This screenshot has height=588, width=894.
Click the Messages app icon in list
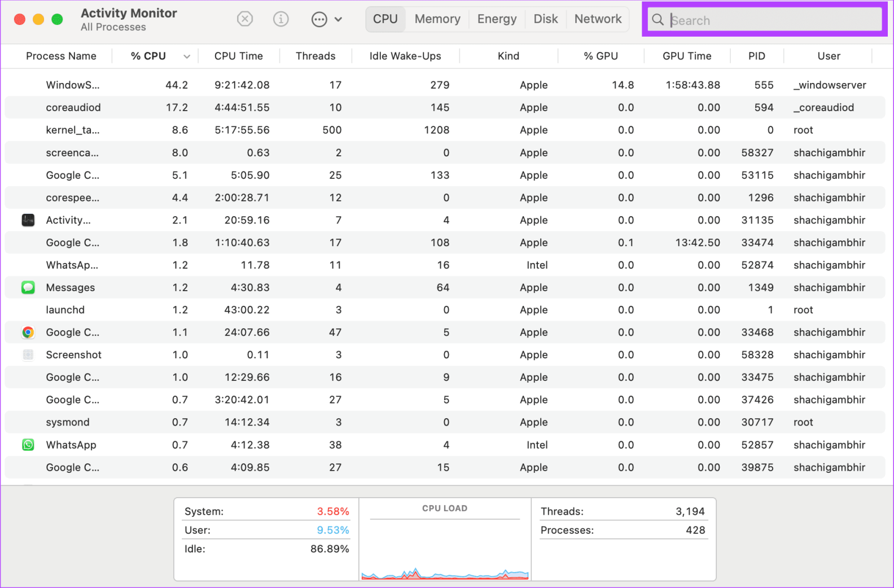click(28, 287)
